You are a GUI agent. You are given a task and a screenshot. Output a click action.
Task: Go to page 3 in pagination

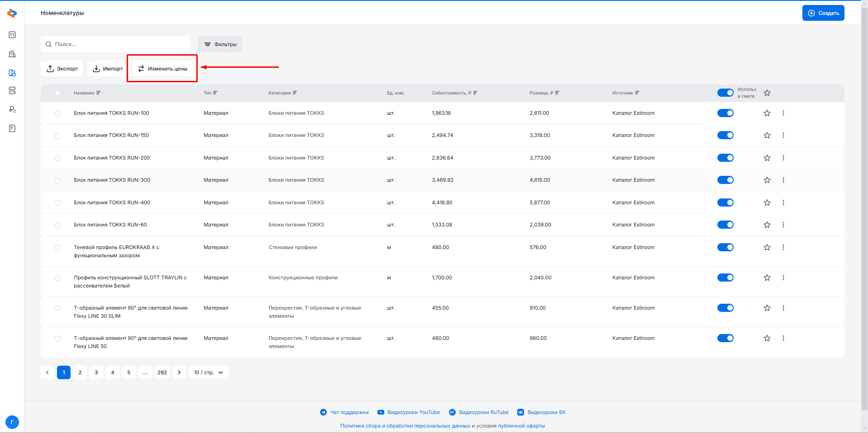coord(96,372)
